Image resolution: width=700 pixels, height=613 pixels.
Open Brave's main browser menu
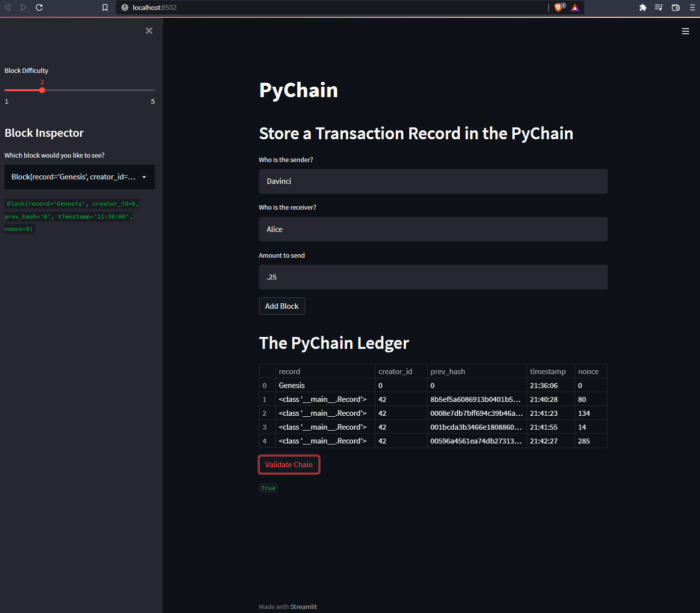[693, 7]
